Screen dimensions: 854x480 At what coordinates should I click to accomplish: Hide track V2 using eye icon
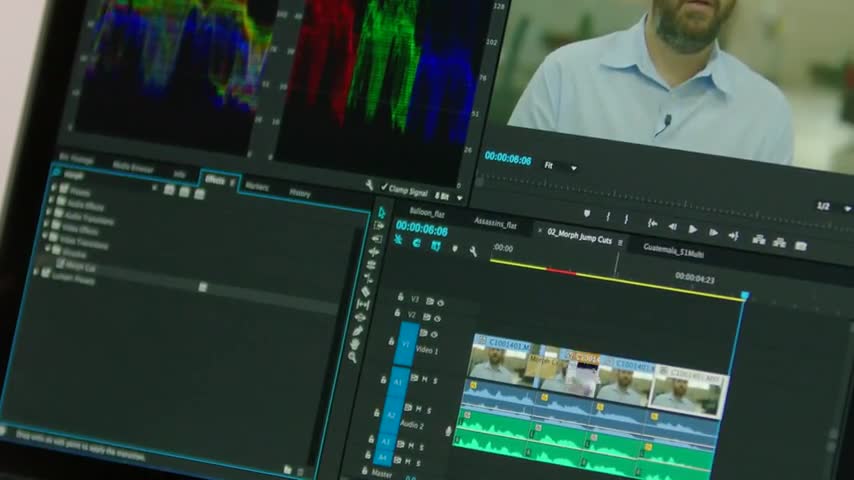click(x=437, y=318)
